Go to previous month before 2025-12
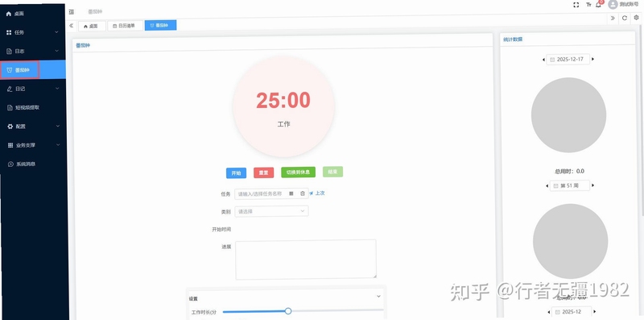Screen dimensions: 644x320 tap(548, 312)
